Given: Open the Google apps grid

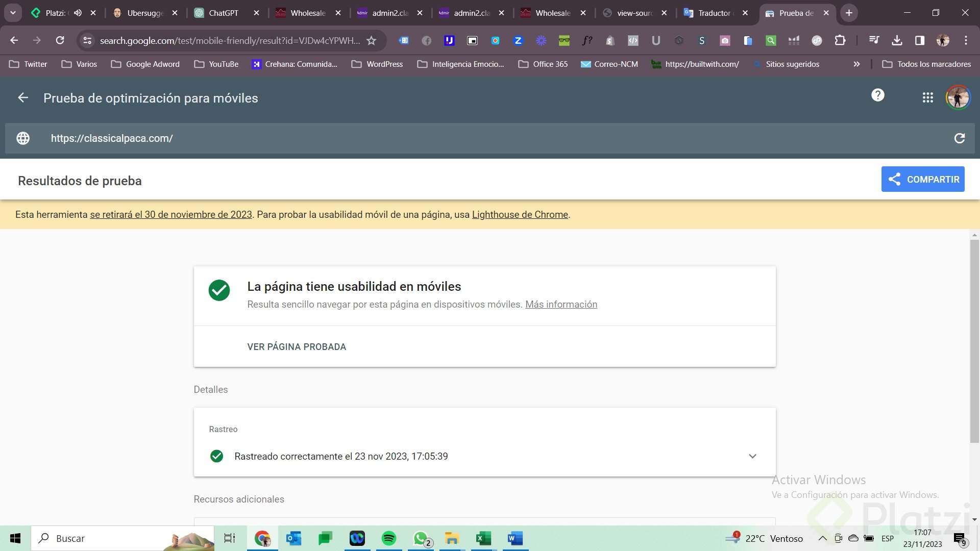Looking at the screenshot, I should [927, 97].
